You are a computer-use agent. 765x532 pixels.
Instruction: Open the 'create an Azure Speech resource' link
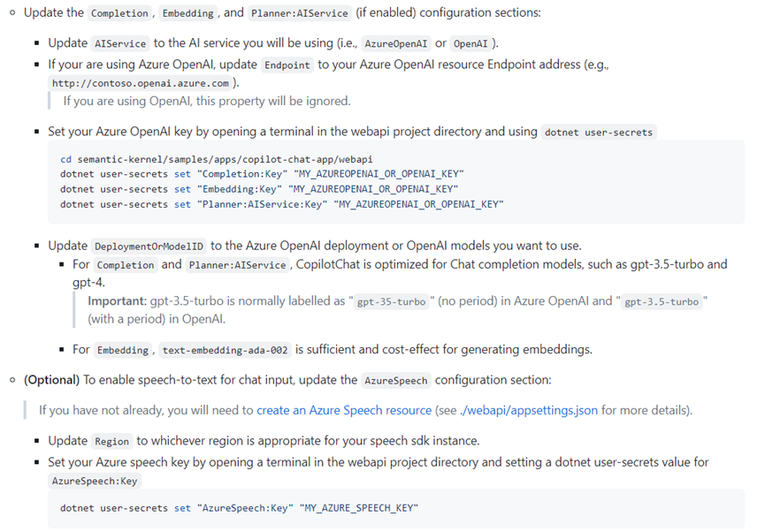[344, 410]
